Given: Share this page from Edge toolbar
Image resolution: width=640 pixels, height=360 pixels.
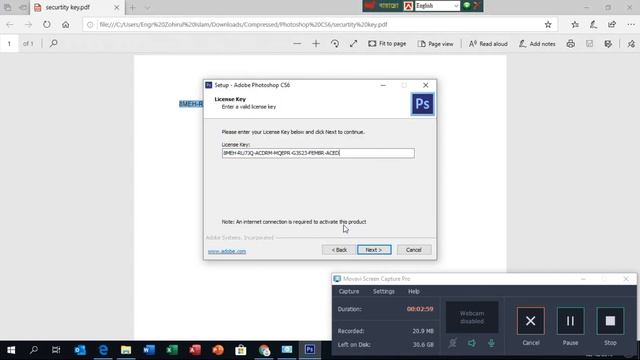Looking at the screenshot, I should pyautogui.click(x=612, y=24).
